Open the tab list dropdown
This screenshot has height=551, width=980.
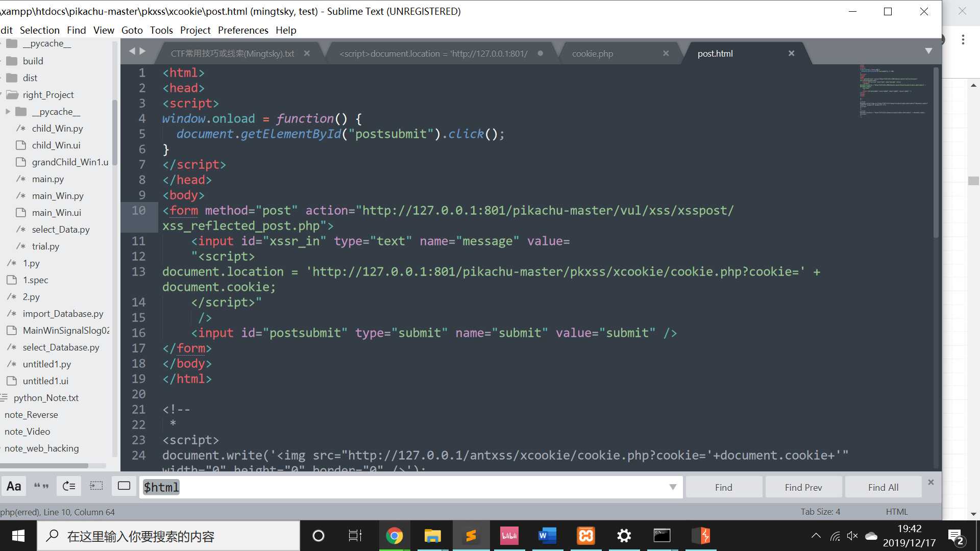928,51
